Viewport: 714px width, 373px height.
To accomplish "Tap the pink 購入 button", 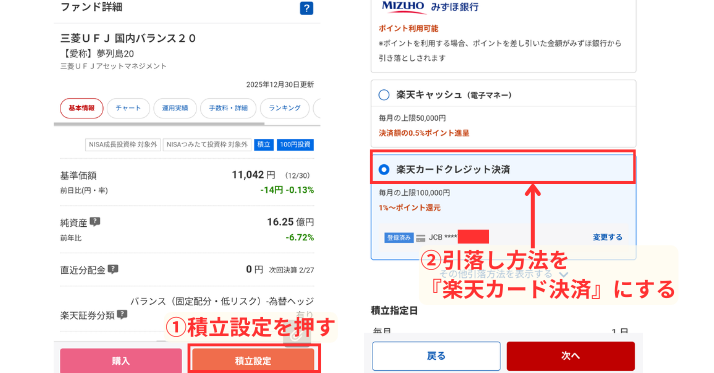I will pyautogui.click(x=121, y=361).
